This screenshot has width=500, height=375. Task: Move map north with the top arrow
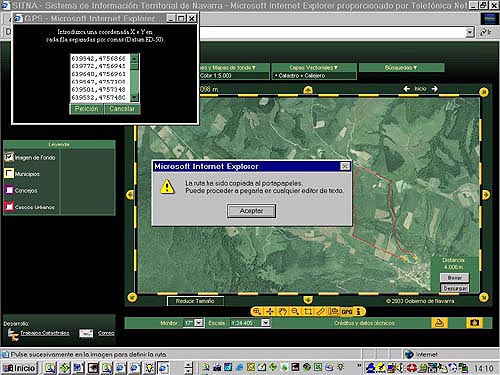308,90
